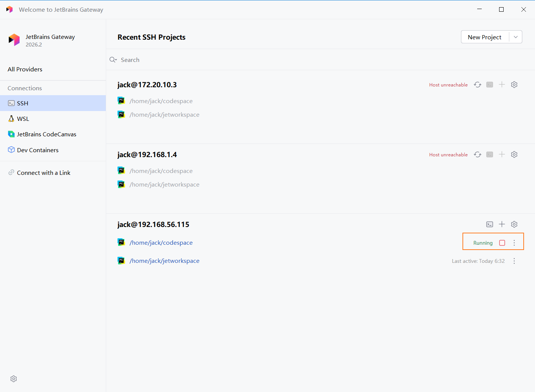Click host heading jack@192.168.56.115
This screenshot has width=535, height=392.
(x=153, y=224)
